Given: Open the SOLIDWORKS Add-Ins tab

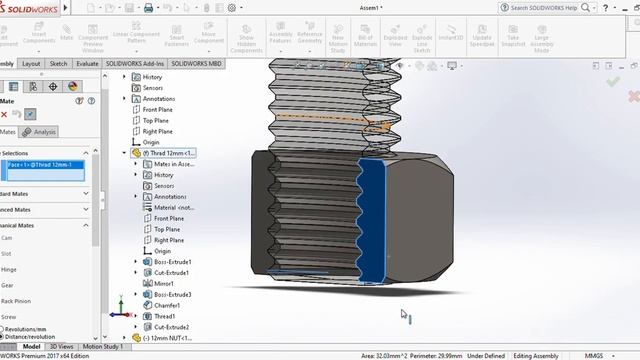Looking at the screenshot, I should (135, 64).
